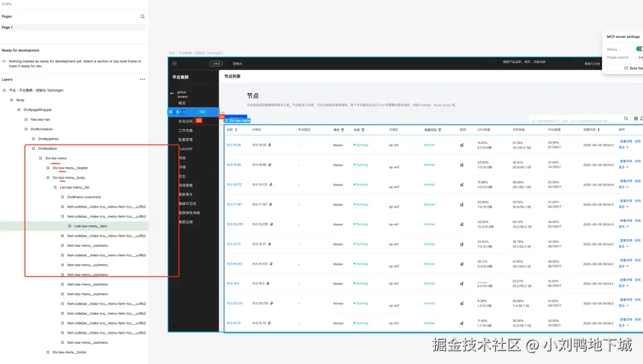The image size is (643, 364).
Task: Expand the 更多 dropdown for node 10.0.19.28
Action: (624, 148)
